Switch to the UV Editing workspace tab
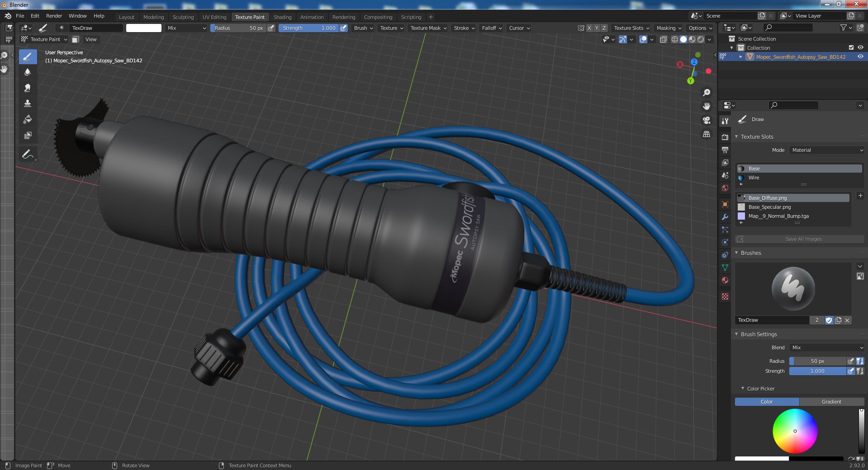This screenshot has height=470, width=868. click(214, 17)
